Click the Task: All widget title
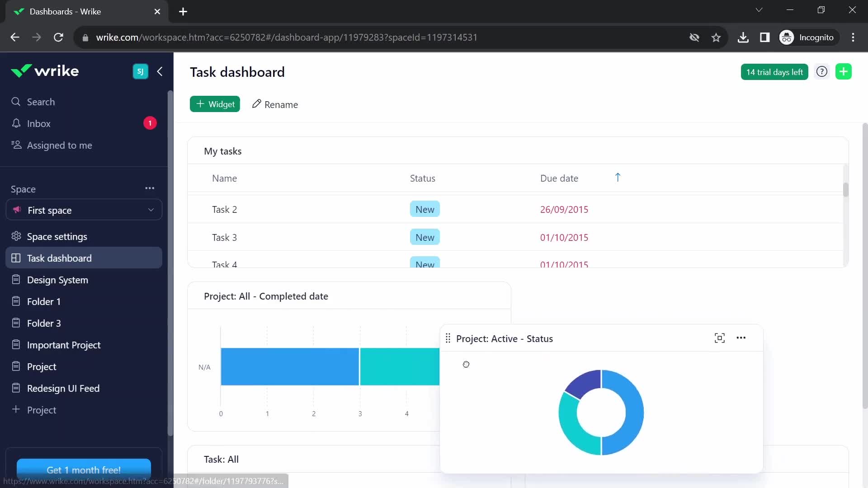The image size is (868, 488). (x=221, y=459)
